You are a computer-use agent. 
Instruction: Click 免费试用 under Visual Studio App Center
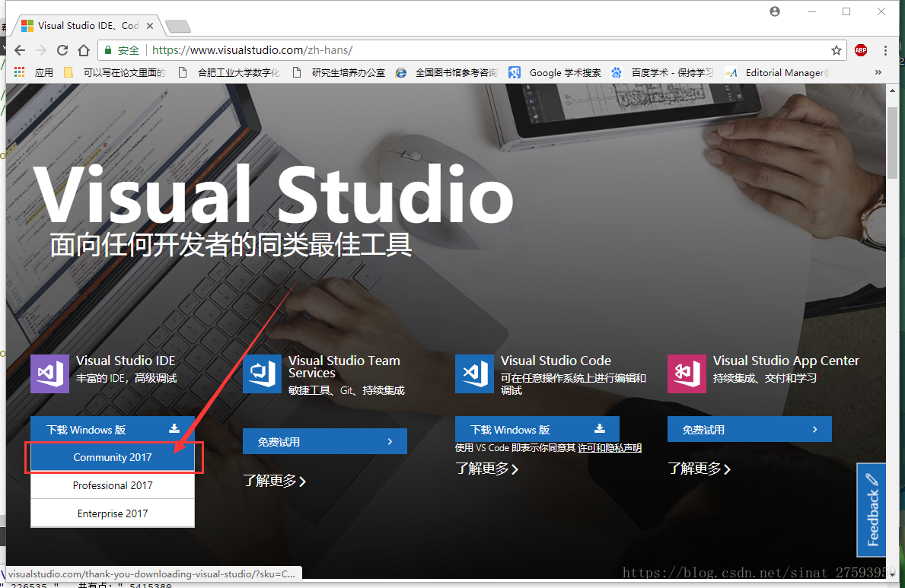750,429
